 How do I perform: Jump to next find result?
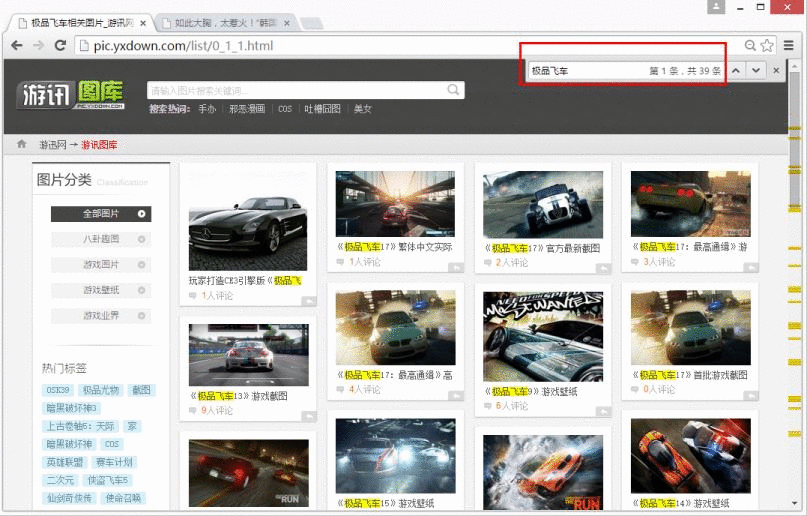(756, 70)
